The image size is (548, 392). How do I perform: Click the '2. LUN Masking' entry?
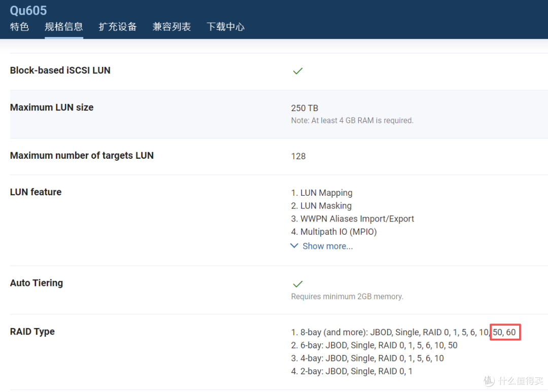[322, 206]
